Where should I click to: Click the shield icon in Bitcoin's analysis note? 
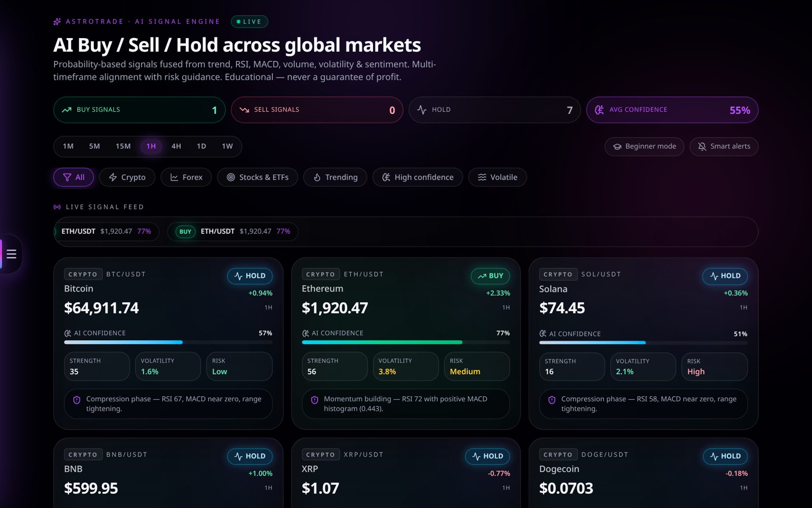tap(77, 400)
